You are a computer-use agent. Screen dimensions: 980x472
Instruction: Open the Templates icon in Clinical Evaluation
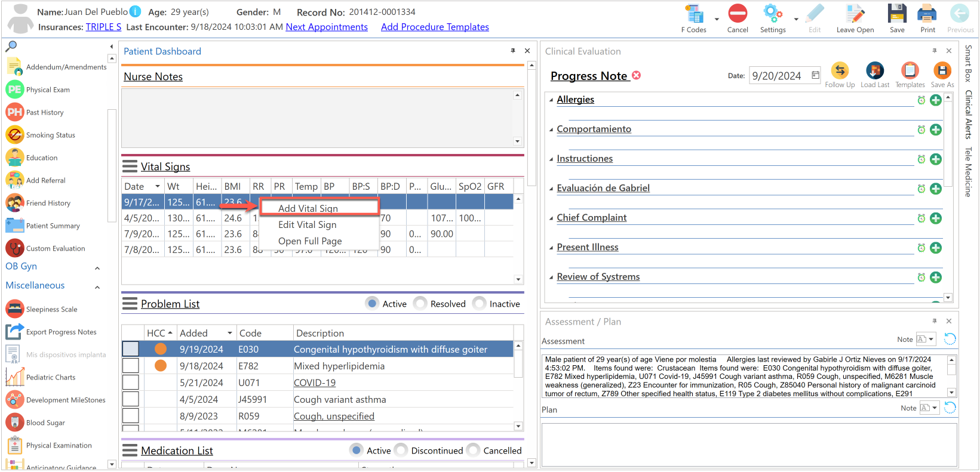(910, 71)
